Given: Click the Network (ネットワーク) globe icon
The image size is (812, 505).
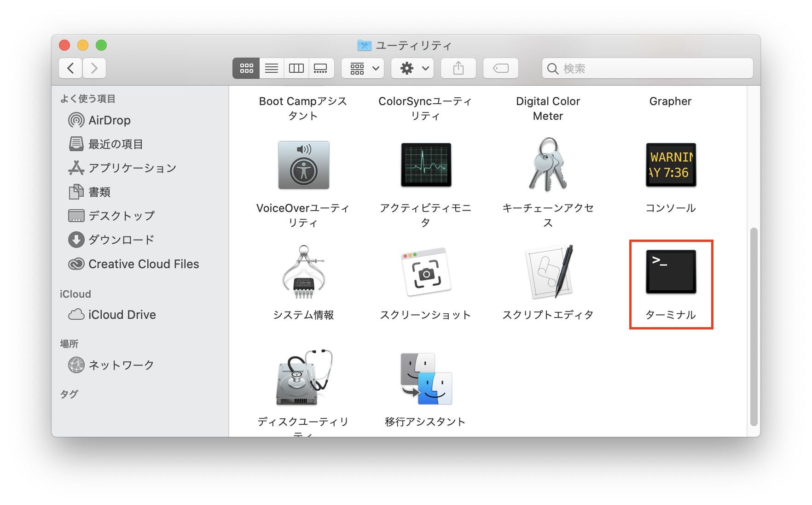Looking at the screenshot, I should tap(76, 365).
